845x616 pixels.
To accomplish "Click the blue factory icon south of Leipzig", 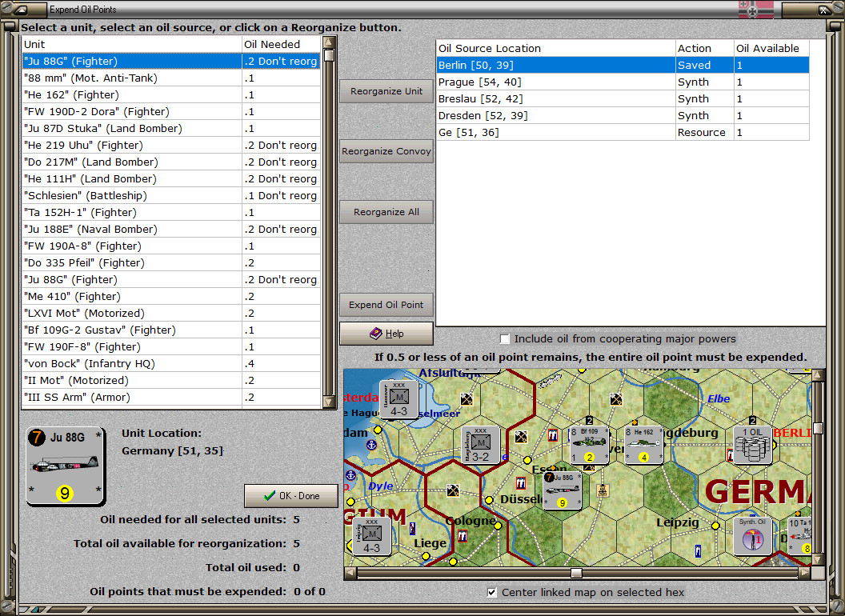I will click(698, 551).
